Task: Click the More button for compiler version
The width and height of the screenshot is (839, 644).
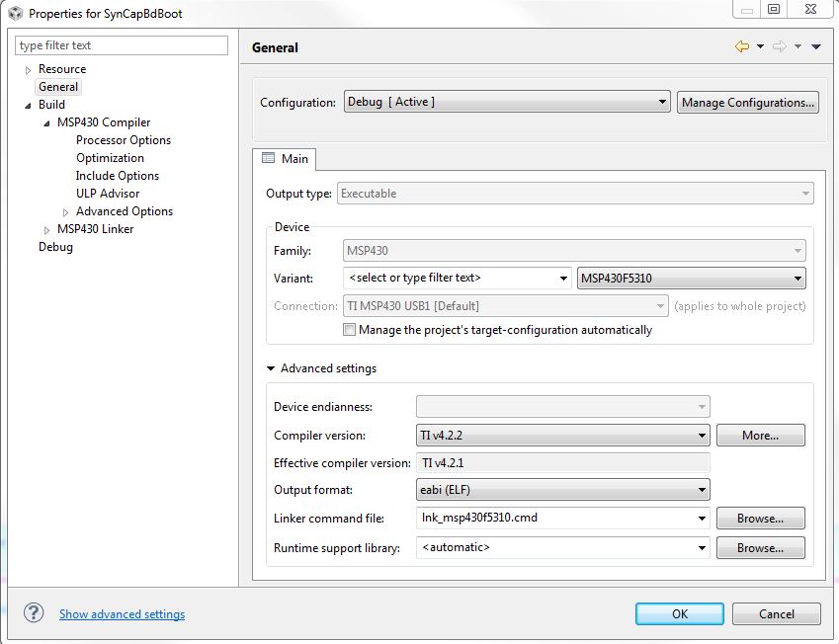Action: pyautogui.click(x=760, y=435)
